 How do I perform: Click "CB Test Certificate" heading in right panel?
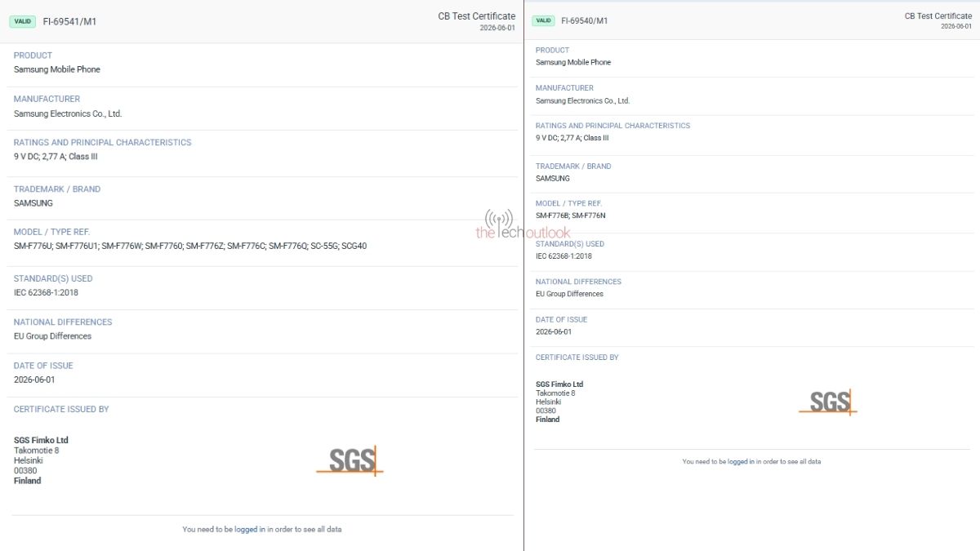[x=938, y=16]
